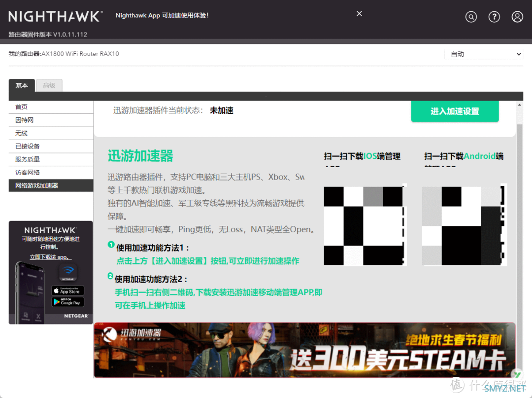Open 无线 settings in the sidebar
532x398 pixels.
click(x=51, y=133)
